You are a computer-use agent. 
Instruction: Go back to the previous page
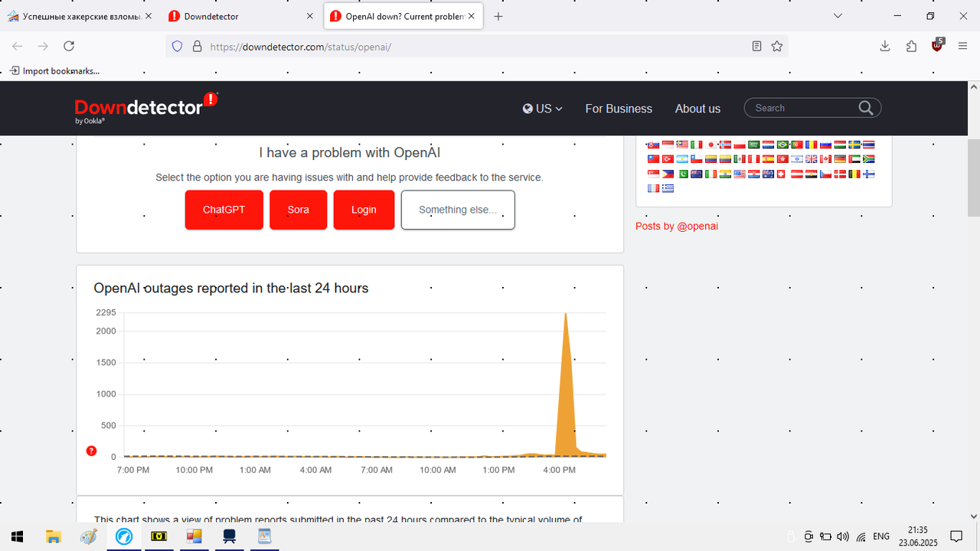(x=17, y=46)
